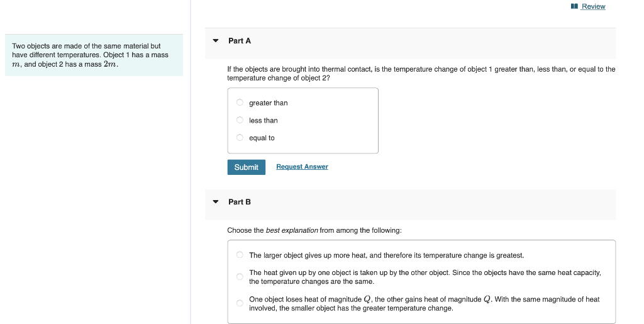Click the Part A question text
The width and height of the screenshot is (644, 324).
[x=421, y=74]
